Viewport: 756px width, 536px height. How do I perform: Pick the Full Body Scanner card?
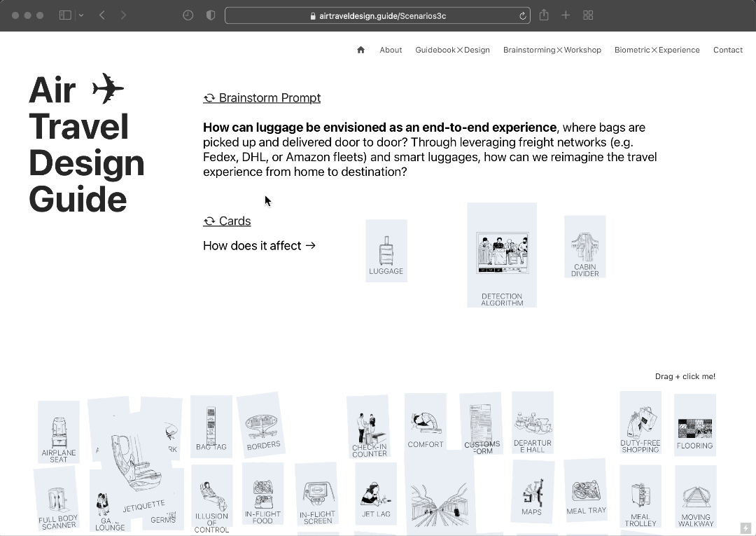57,500
